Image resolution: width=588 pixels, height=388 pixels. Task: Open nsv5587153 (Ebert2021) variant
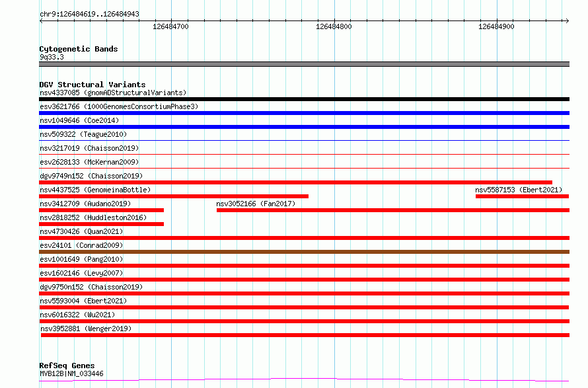pos(519,190)
